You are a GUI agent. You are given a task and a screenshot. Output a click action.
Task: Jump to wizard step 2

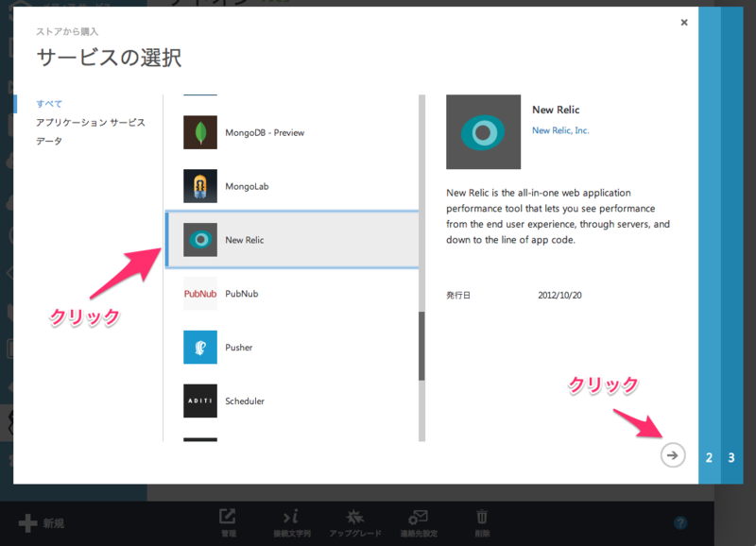[x=710, y=457]
